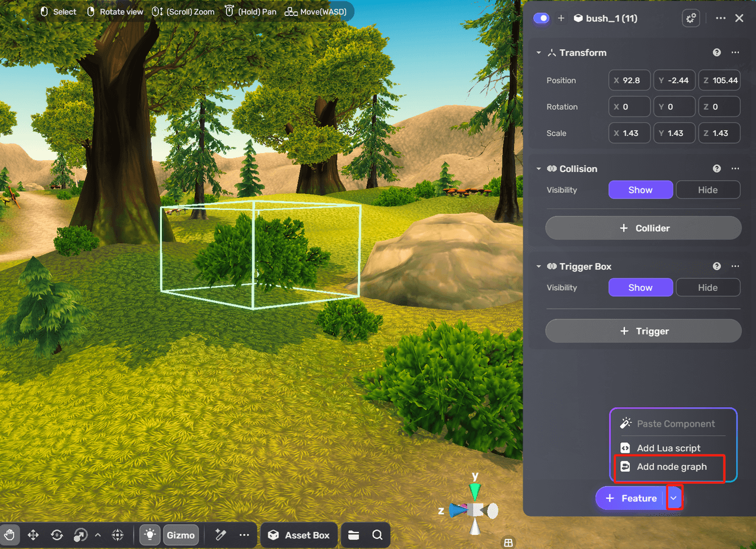Image resolution: width=756 pixels, height=549 pixels.
Task: Choose the rotate tool in bottom toolbar
Action: coord(57,535)
